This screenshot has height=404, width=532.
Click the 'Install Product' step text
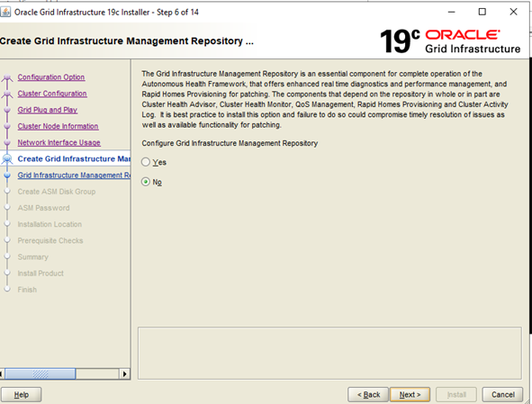coord(41,273)
